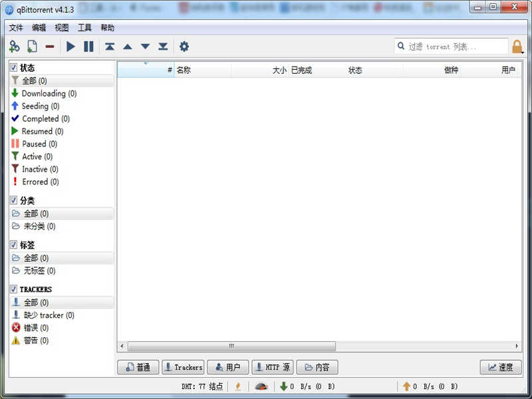Click the search magnifier icon in filter box

401,46
